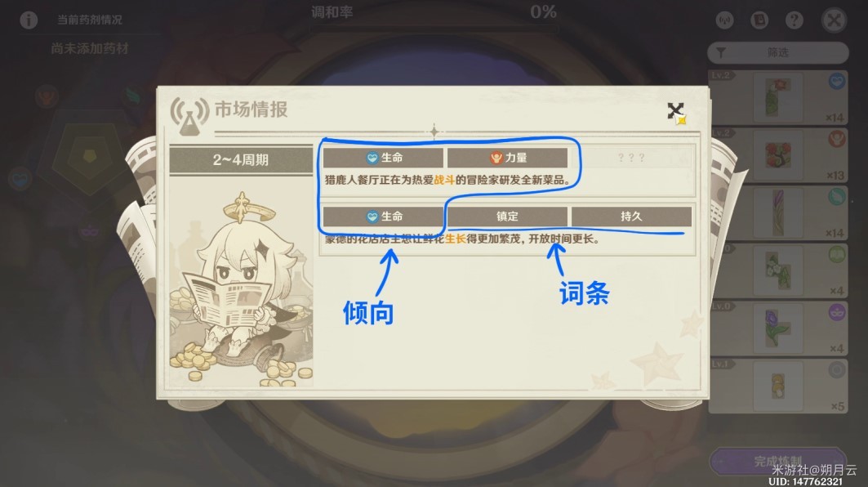
Task: Select the red flower ingredient with ×13
Action: [x=777, y=154]
